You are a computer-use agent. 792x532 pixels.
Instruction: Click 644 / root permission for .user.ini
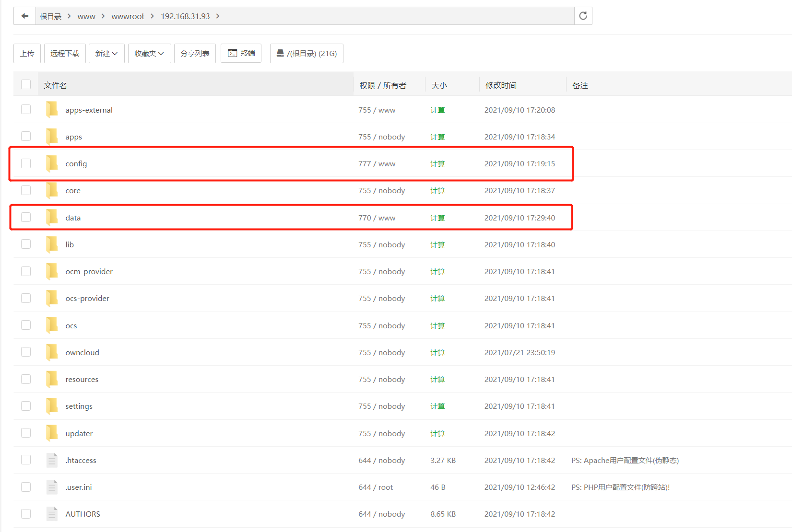[x=376, y=487]
